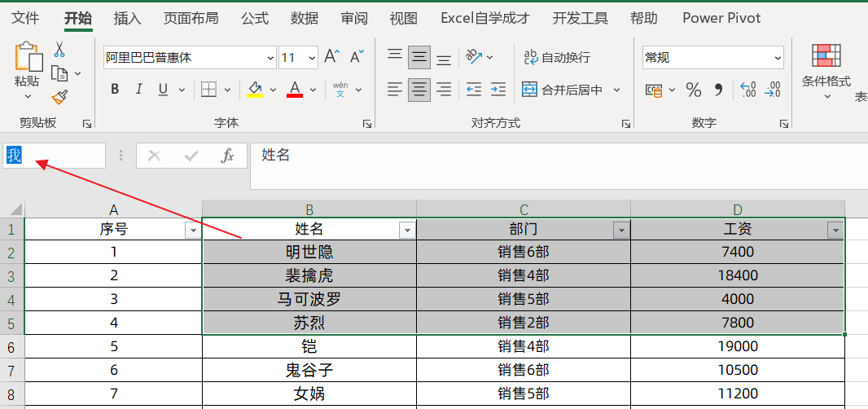Click the 合并后居中 button
868x409 pixels.
[563, 90]
